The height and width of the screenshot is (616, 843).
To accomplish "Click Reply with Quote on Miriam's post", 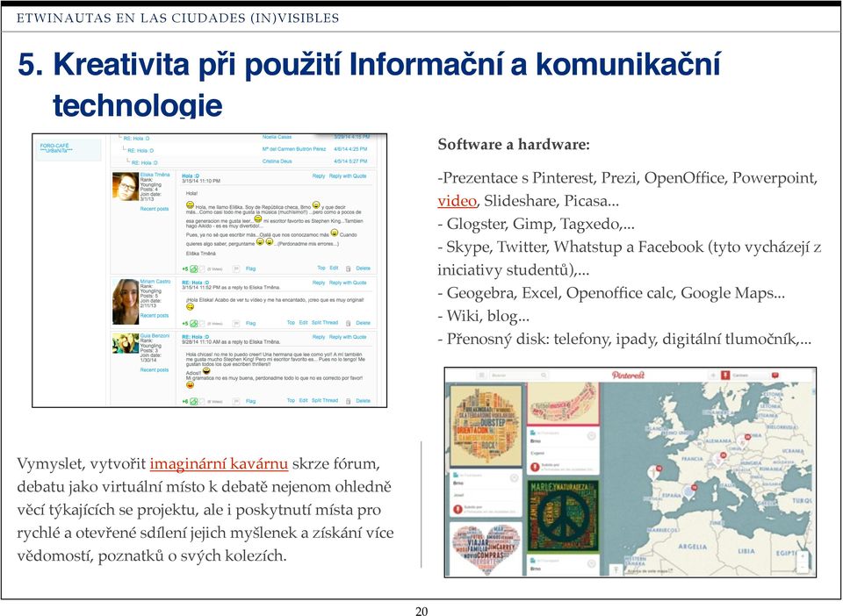I will pos(348,283).
